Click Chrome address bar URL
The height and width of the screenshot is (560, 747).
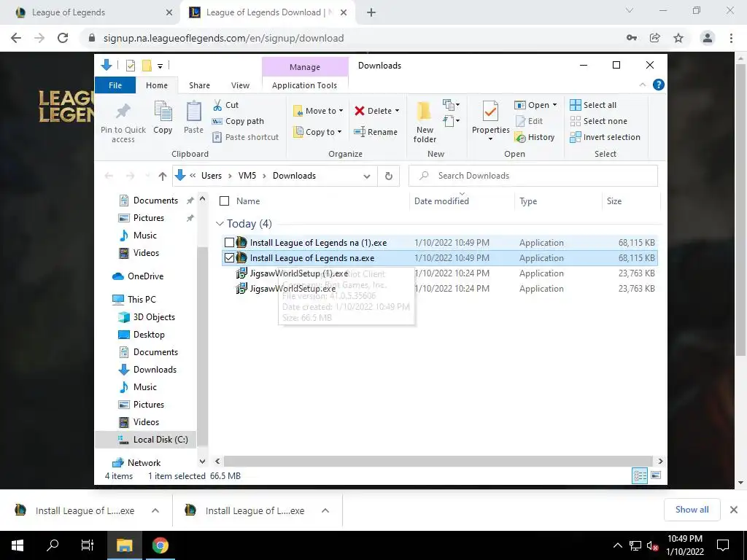tap(223, 38)
